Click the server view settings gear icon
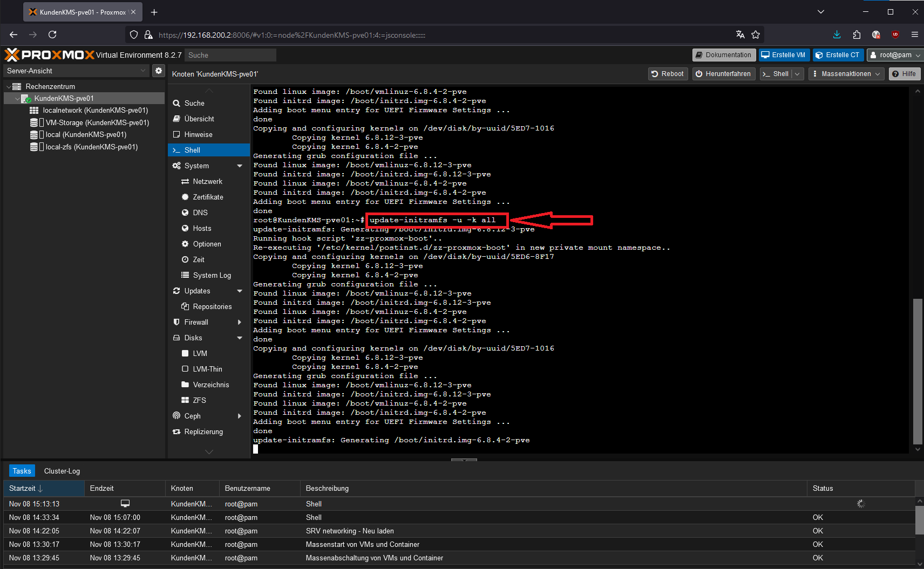 coord(158,71)
